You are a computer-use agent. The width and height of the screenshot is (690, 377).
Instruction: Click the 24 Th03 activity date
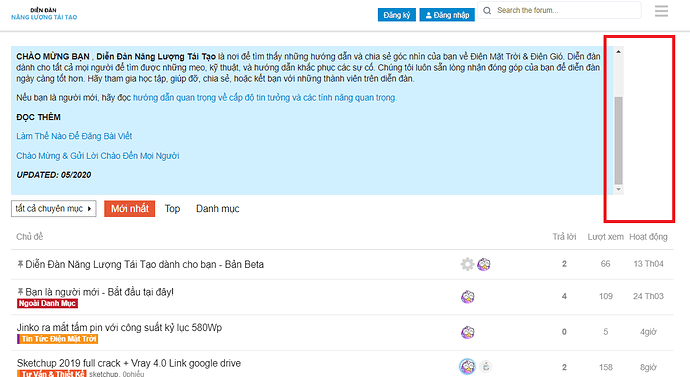tap(648, 296)
